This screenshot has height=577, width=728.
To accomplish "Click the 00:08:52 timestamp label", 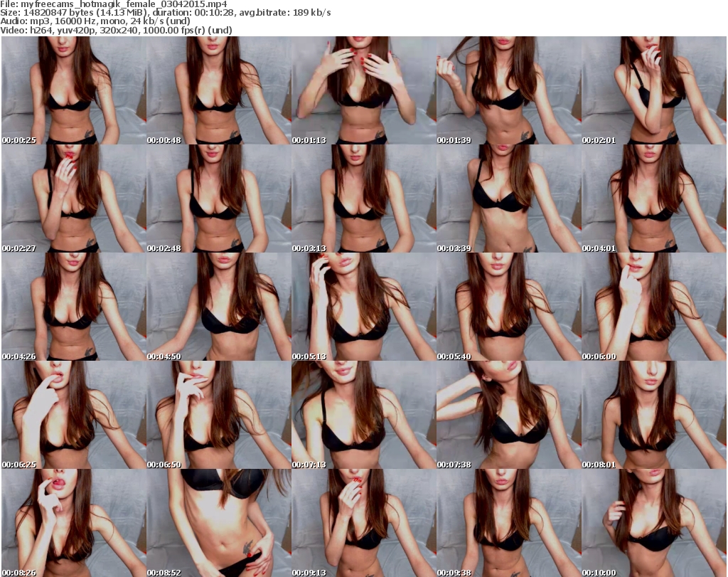I will [x=164, y=572].
